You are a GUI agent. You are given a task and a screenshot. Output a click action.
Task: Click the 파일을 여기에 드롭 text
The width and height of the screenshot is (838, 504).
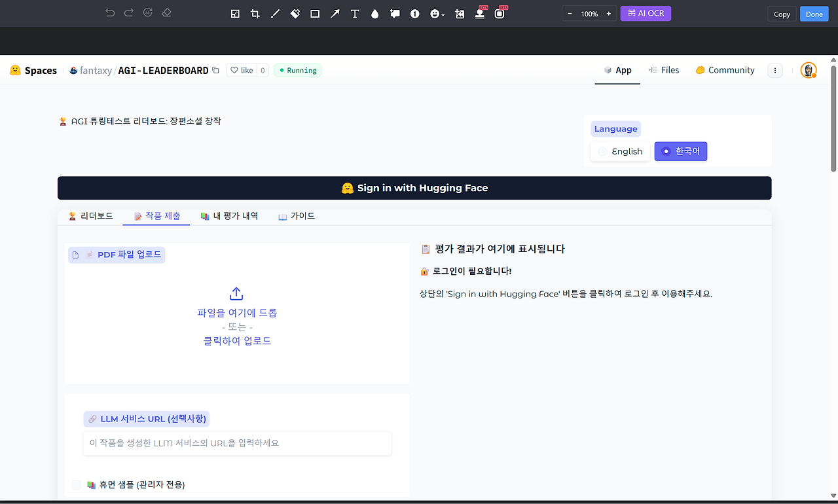click(x=237, y=313)
